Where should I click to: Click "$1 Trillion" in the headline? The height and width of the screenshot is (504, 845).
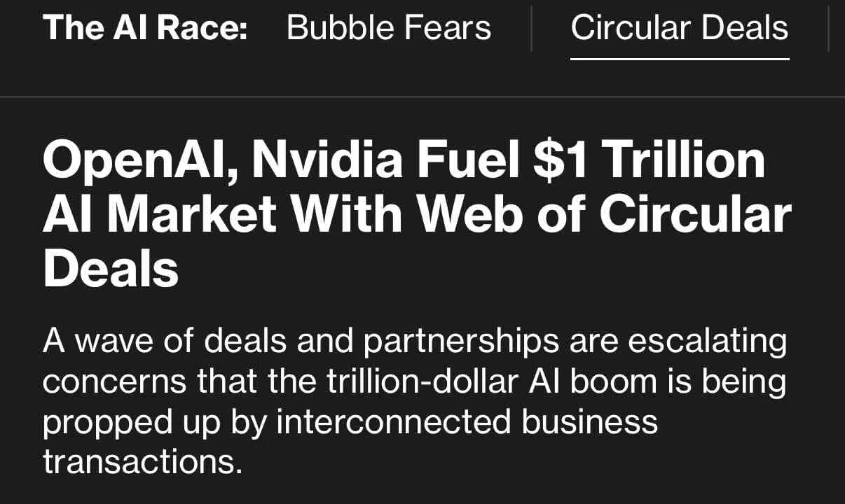click(x=649, y=160)
